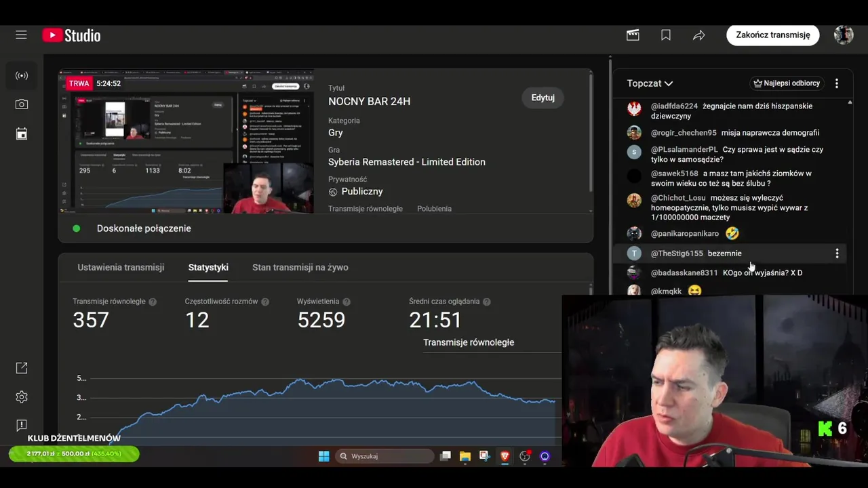Image resolution: width=868 pixels, height=488 pixels.
Task: Open OBS Studio from the taskbar
Action: 525,456
